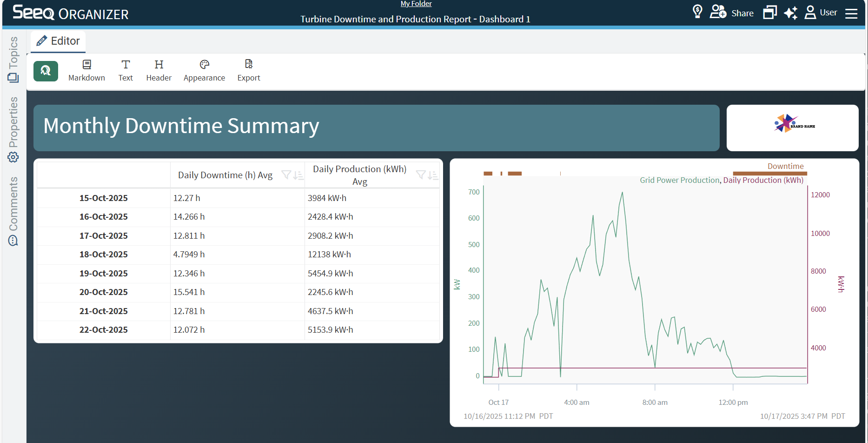Open the hamburger menu
This screenshot has width=868, height=443.
click(x=851, y=13)
